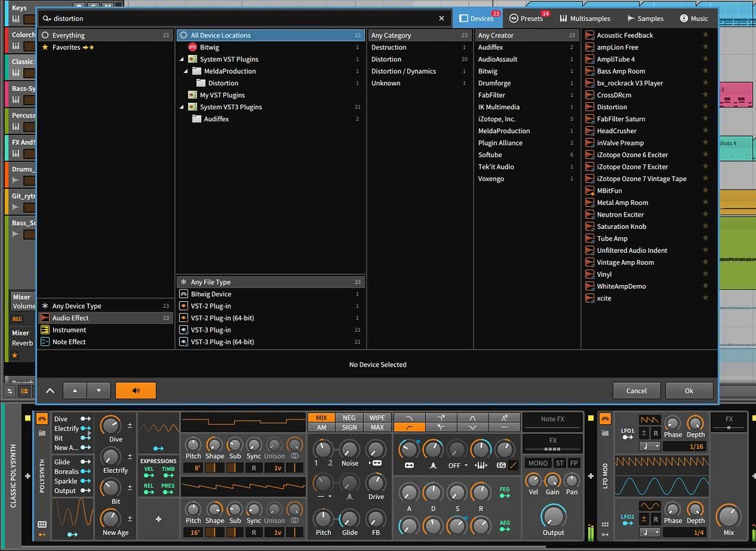Screen dimensions: 756x551
Task: Toggle the ST button in Polysynth
Action: [x=560, y=463]
